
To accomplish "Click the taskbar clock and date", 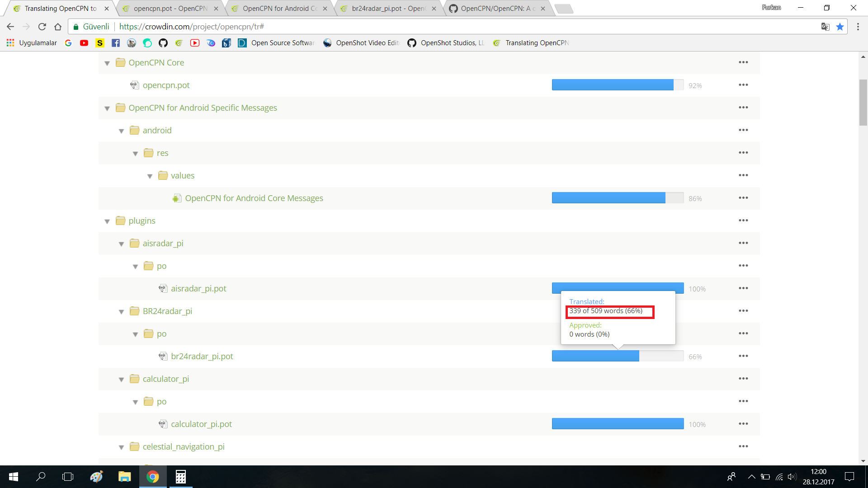I will pos(818,477).
